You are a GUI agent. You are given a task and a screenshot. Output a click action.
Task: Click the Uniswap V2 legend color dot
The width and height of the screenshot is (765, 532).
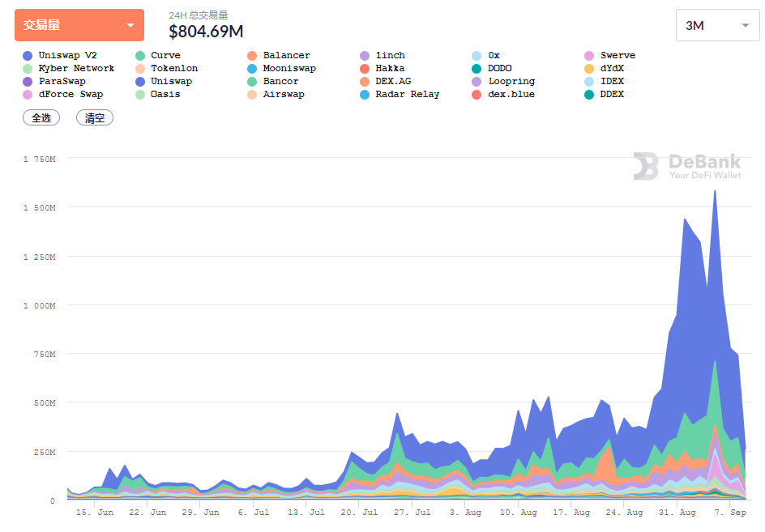28,56
